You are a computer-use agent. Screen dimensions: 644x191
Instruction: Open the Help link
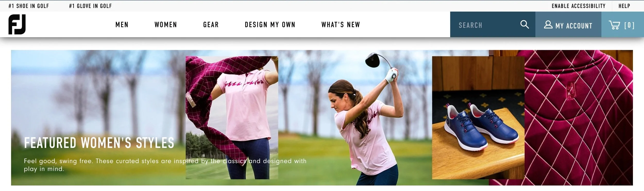pyautogui.click(x=624, y=6)
